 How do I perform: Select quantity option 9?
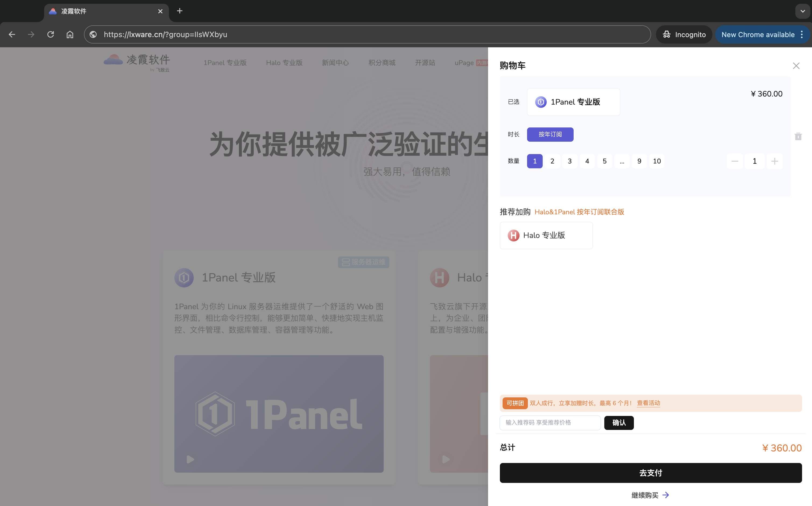(x=639, y=161)
